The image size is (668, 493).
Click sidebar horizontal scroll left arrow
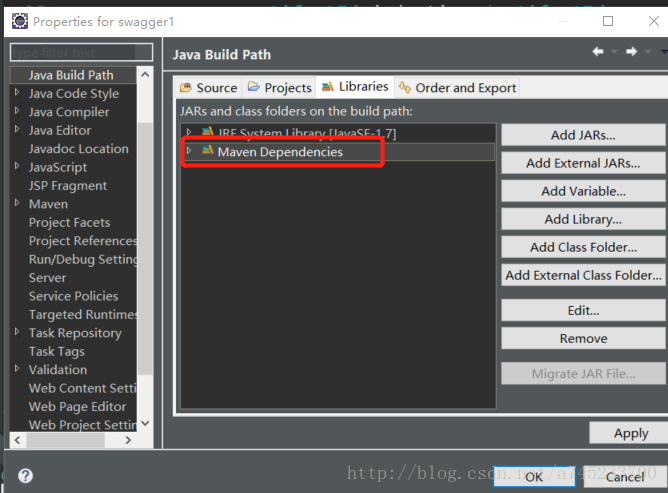(17, 440)
